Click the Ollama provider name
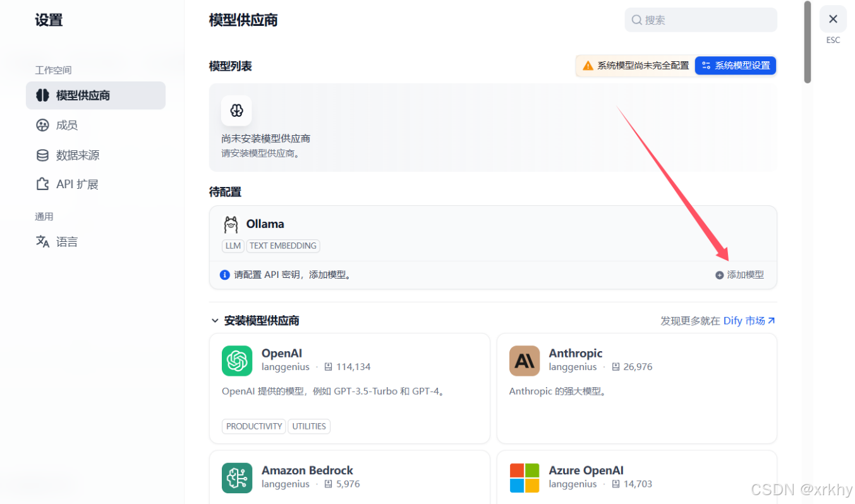This screenshot has height=504, width=855. point(265,224)
